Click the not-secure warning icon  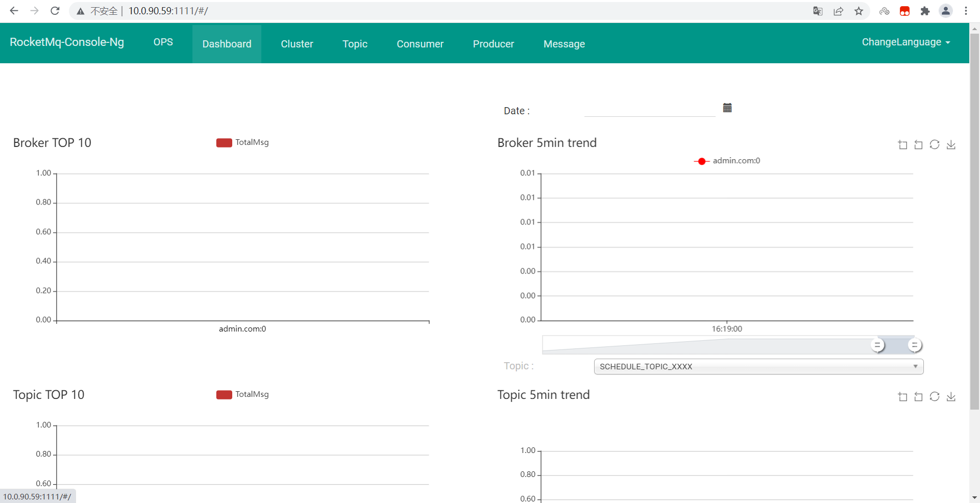81,11
